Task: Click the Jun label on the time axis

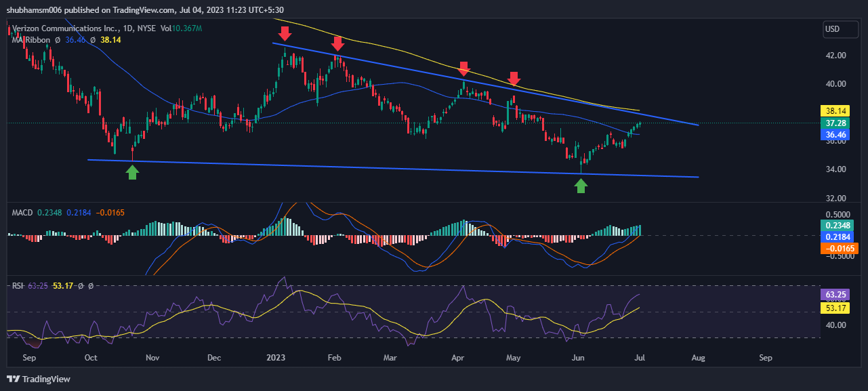Action: pos(578,357)
